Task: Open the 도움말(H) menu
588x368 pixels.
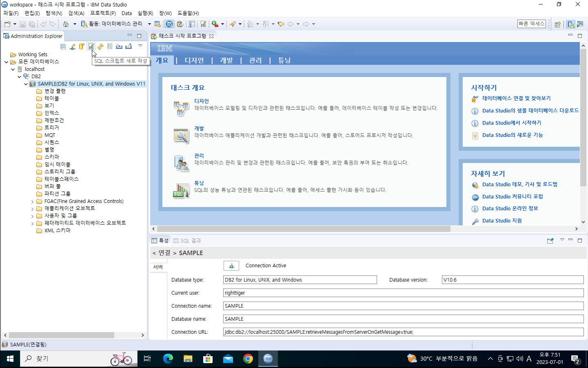Action: pos(188,13)
